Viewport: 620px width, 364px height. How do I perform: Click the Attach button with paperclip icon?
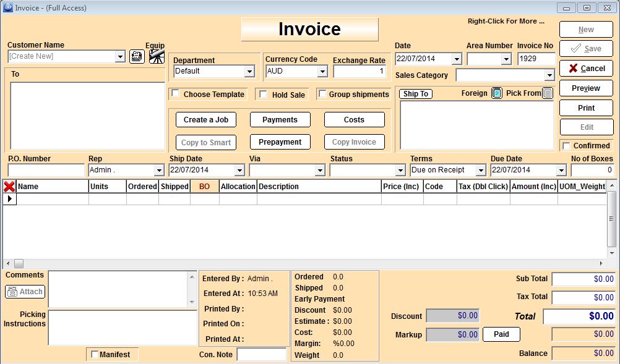[25, 292]
